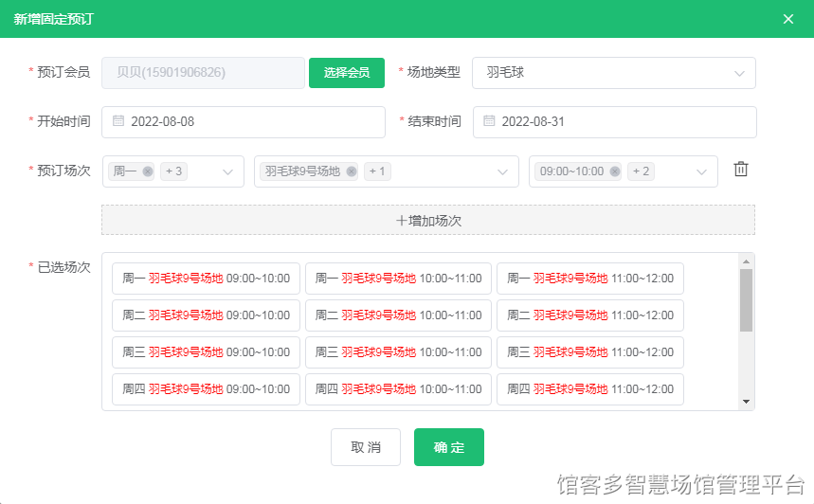Click calendar icon in 结束时间 field

tap(489, 121)
